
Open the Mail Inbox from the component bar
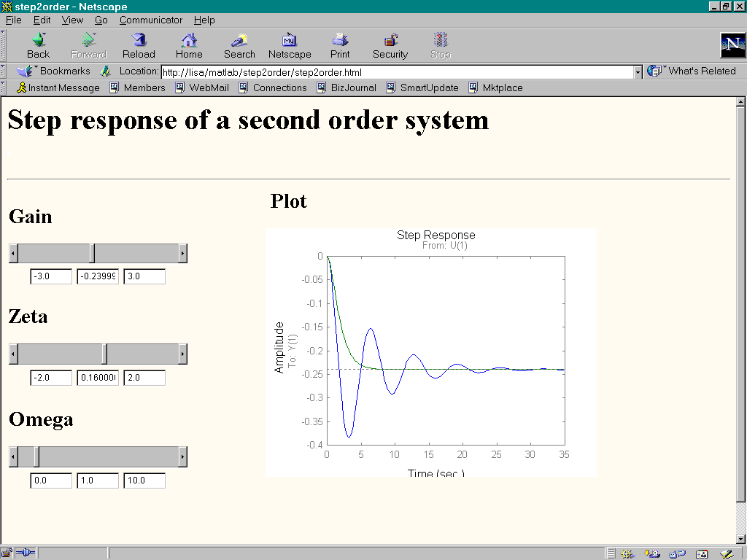click(x=652, y=554)
